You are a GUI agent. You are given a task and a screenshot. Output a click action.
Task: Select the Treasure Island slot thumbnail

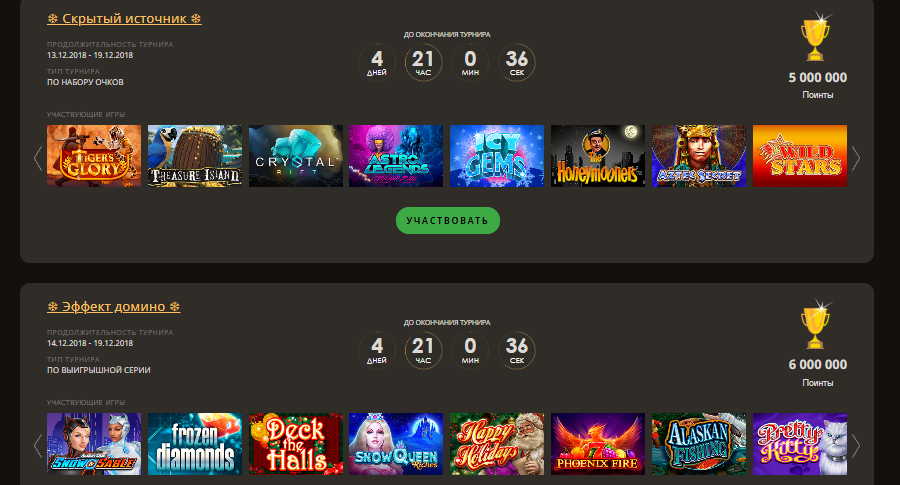tap(195, 156)
